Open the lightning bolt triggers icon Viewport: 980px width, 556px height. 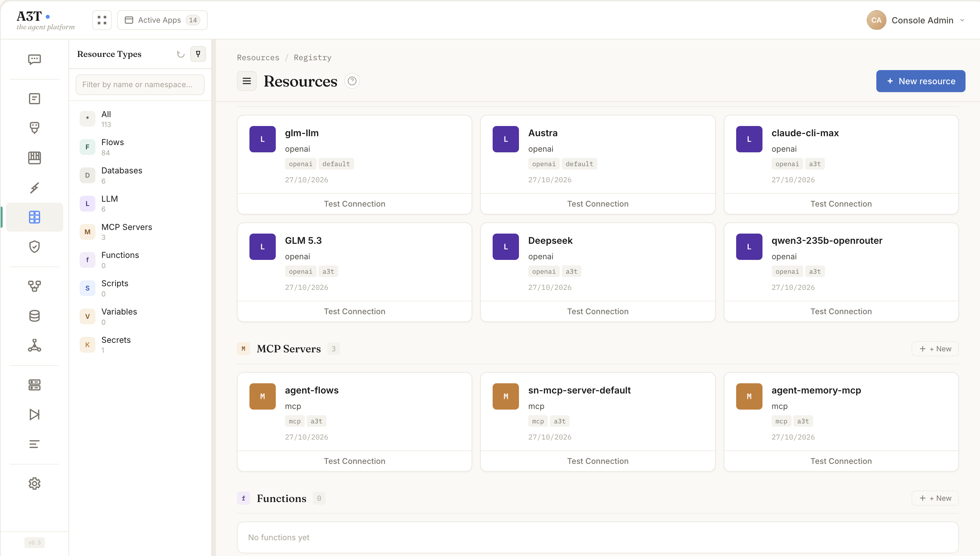34,188
